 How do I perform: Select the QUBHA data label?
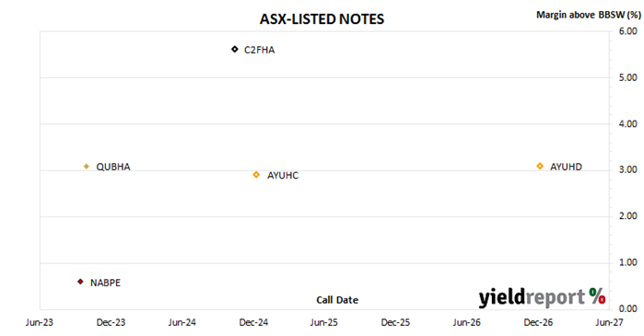(x=113, y=167)
